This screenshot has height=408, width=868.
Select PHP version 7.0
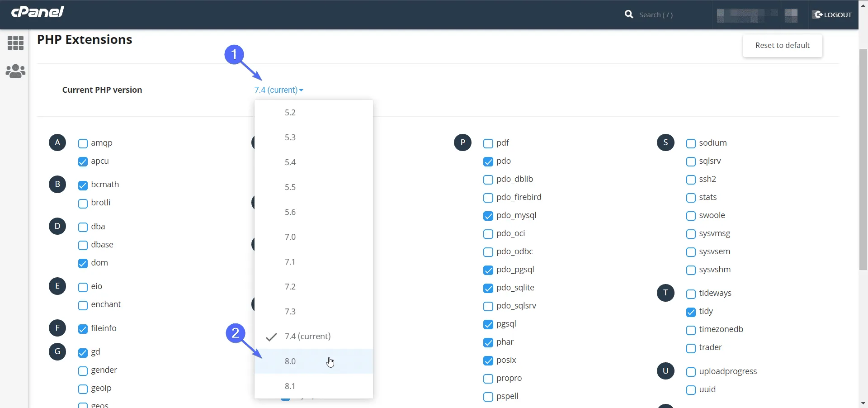(x=314, y=237)
